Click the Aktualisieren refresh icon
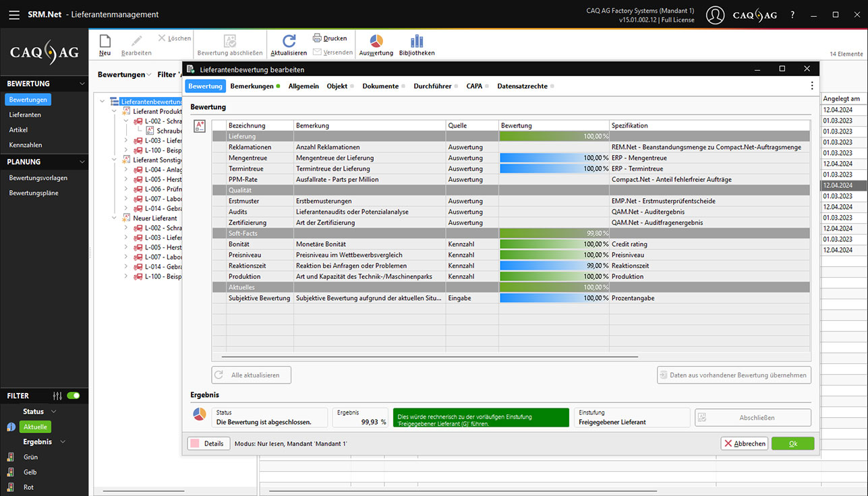 click(x=289, y=41)
